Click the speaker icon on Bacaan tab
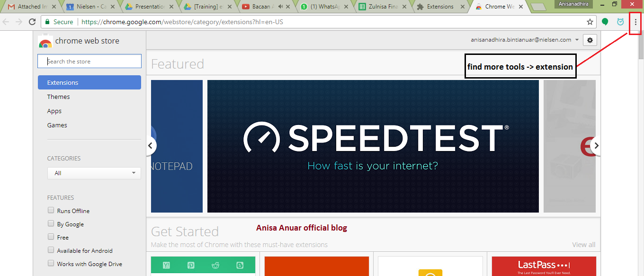 click(281, 7)
